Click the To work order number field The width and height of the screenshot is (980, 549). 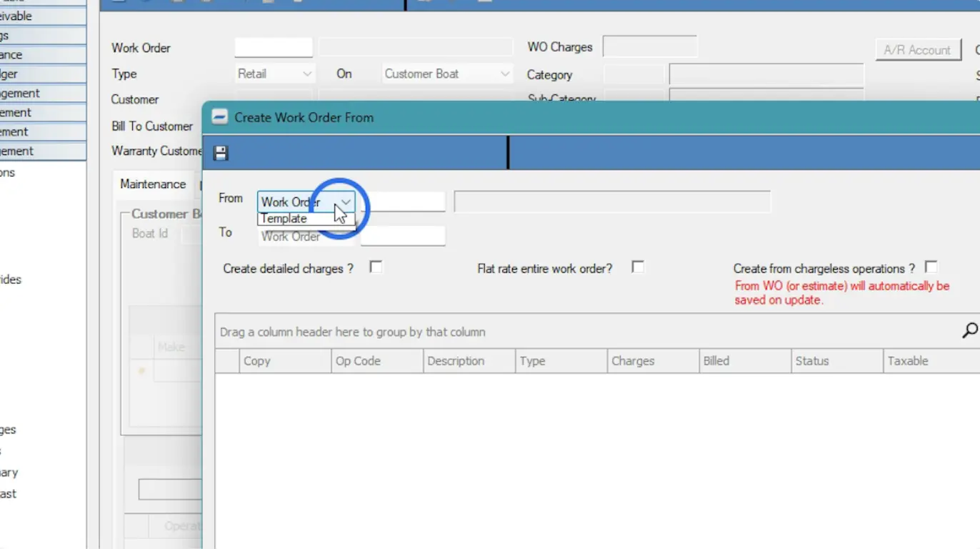pos(403,236)
